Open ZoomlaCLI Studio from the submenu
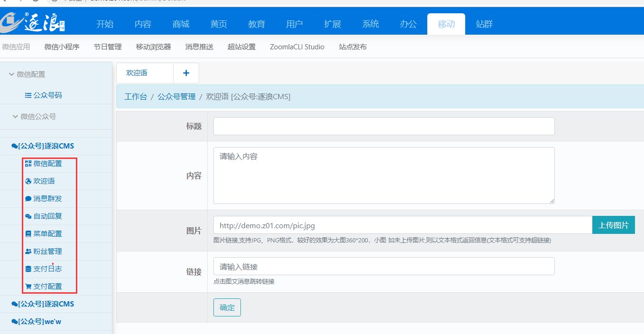 [297, 47]
